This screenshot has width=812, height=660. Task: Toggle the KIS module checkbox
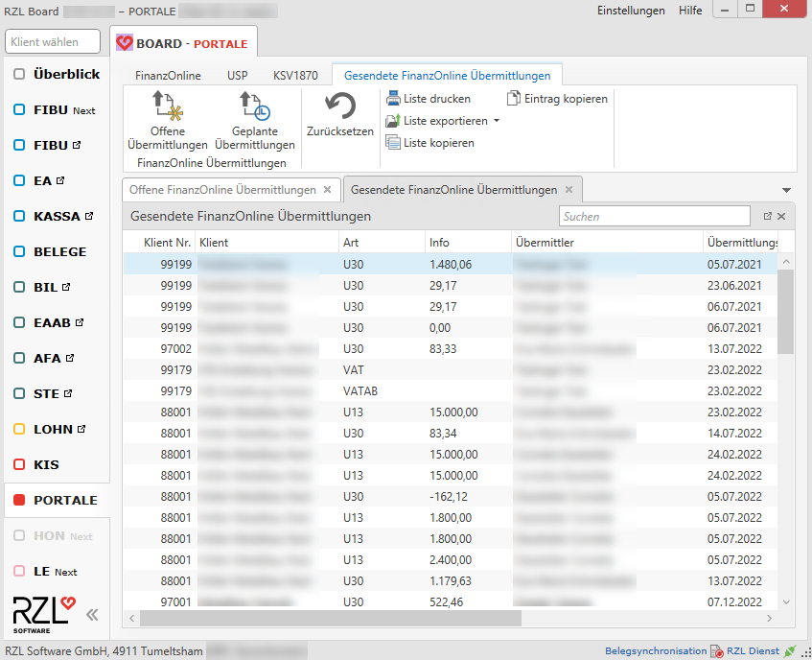tap(19, 464)
